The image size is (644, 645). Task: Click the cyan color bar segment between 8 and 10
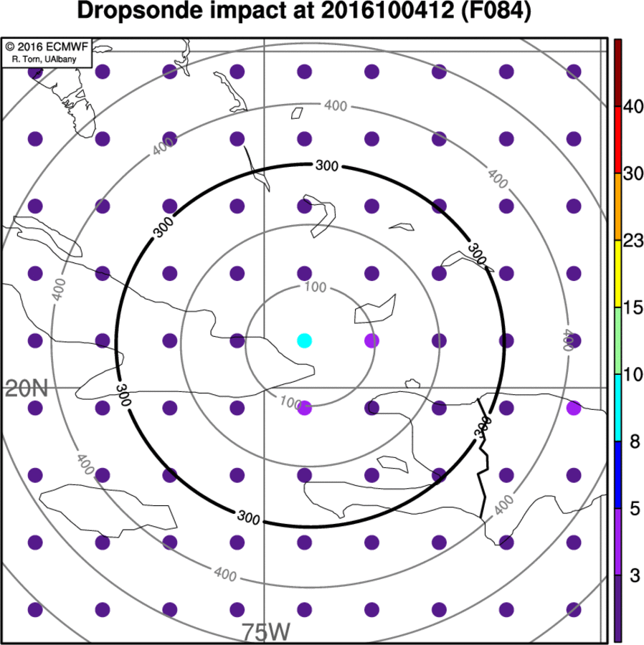point(618,408)
